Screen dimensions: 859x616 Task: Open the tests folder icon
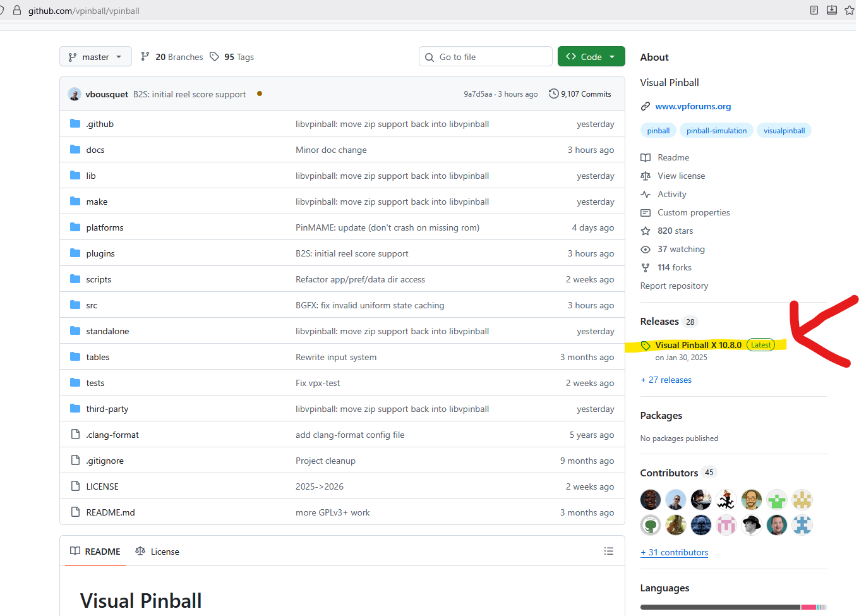[x=75, y=383]
